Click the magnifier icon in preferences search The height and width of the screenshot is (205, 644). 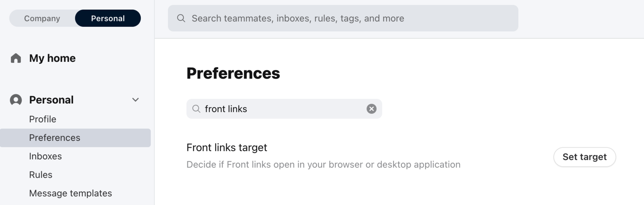(196, 109)
